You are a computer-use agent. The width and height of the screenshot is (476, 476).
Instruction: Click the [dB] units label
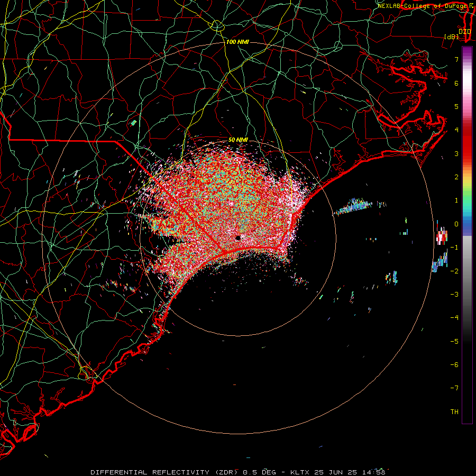point(452,36)
